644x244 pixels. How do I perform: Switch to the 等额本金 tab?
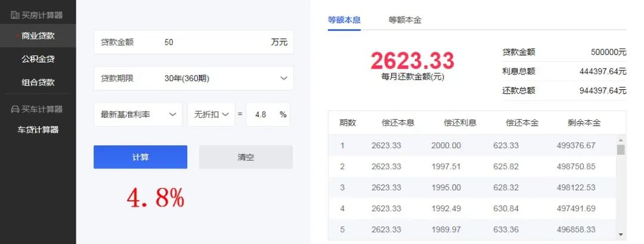pyautogui.click(x=405, y=20)
